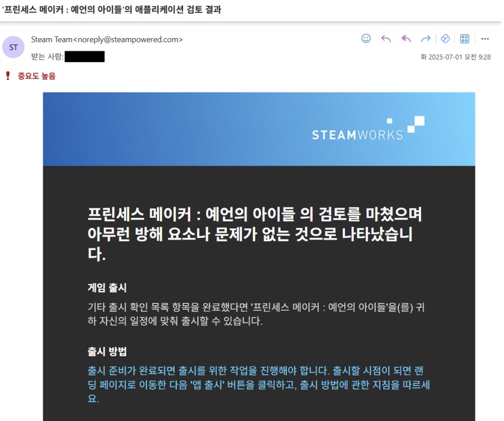Forward this email with the arrow icon
The image size is (504, 421).
[x=426, y=39]
